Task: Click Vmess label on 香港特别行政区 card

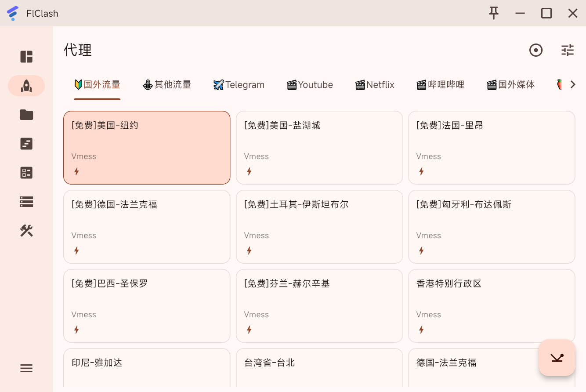Action: coord(429,315)
